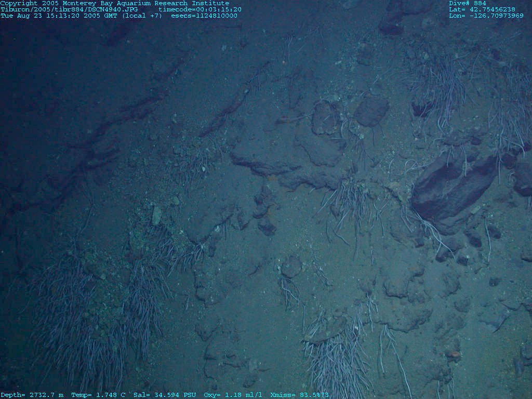Select the 'timecode=00:03:15:20' overlay text
Screen dimensions: 532x399
coord(200,9)
